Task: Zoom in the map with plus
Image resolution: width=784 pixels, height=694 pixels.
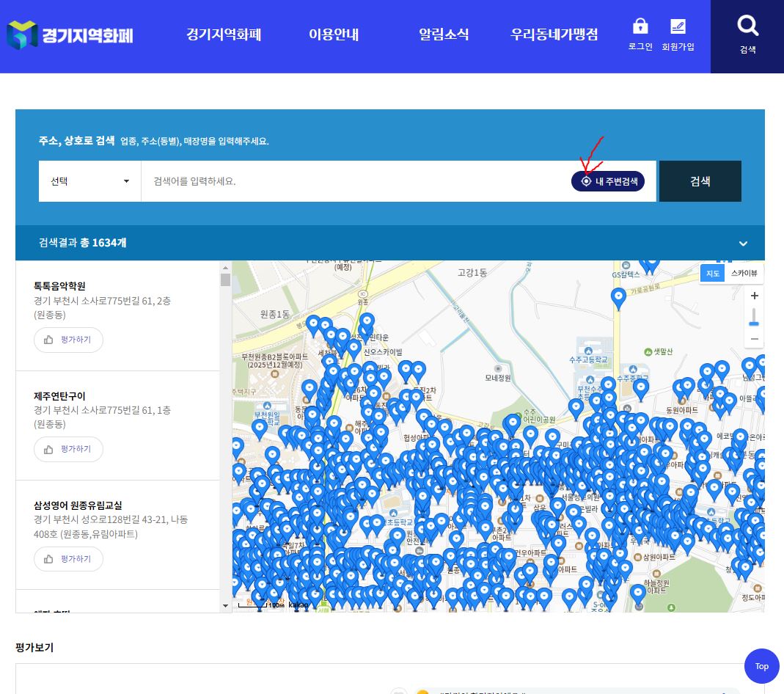Action: [x=755, y=296]
